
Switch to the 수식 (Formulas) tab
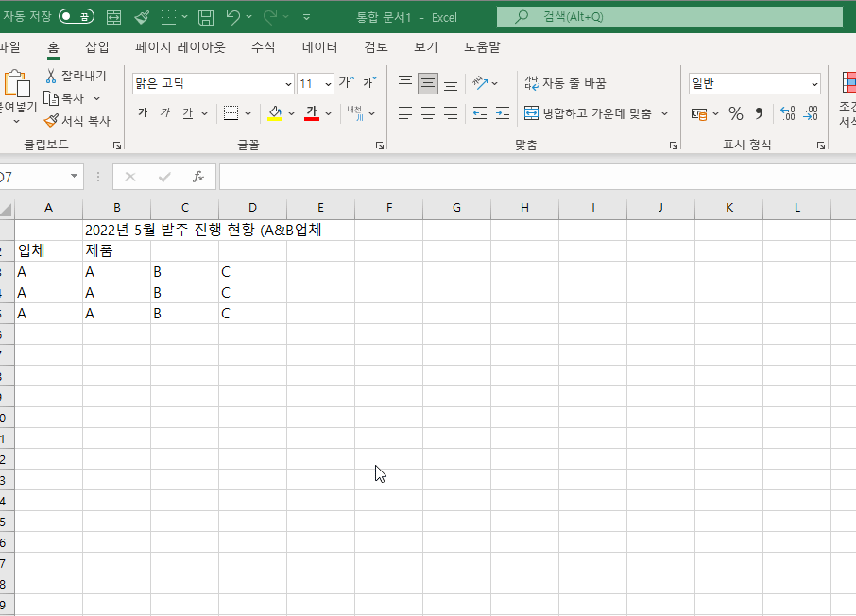coord(264,47)
